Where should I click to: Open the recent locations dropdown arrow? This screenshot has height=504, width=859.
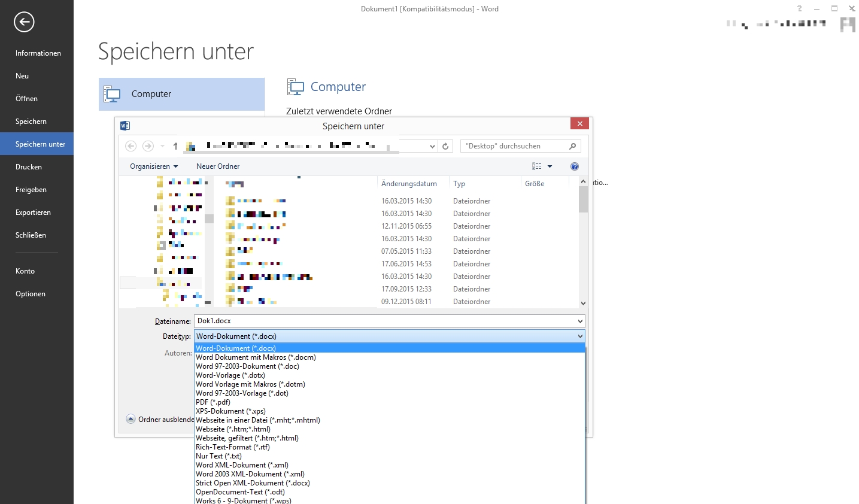coord(162,146)
